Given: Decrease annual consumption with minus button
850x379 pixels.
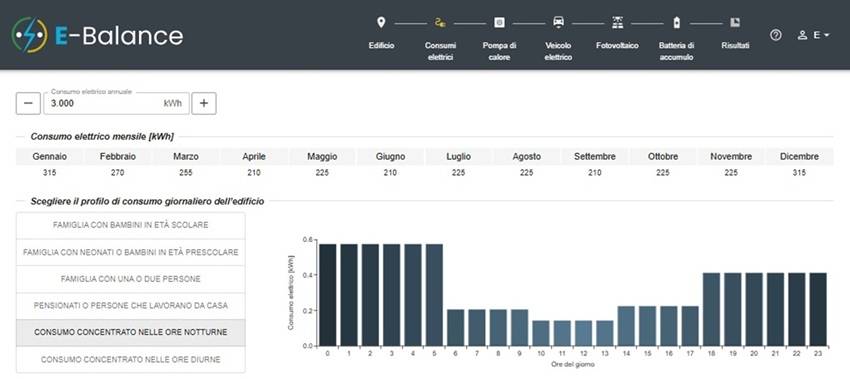Looking at the screenshot, I should coord(28,103).
